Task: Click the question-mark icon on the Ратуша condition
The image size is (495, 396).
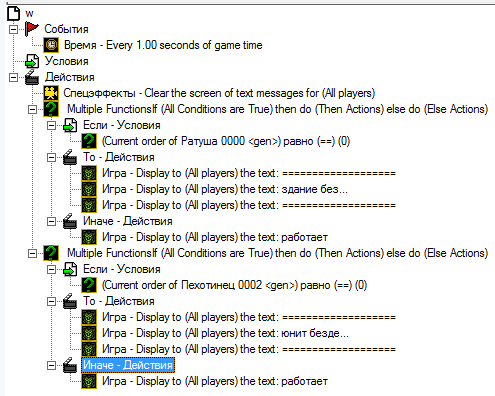Action: click(x=89, y=141)
